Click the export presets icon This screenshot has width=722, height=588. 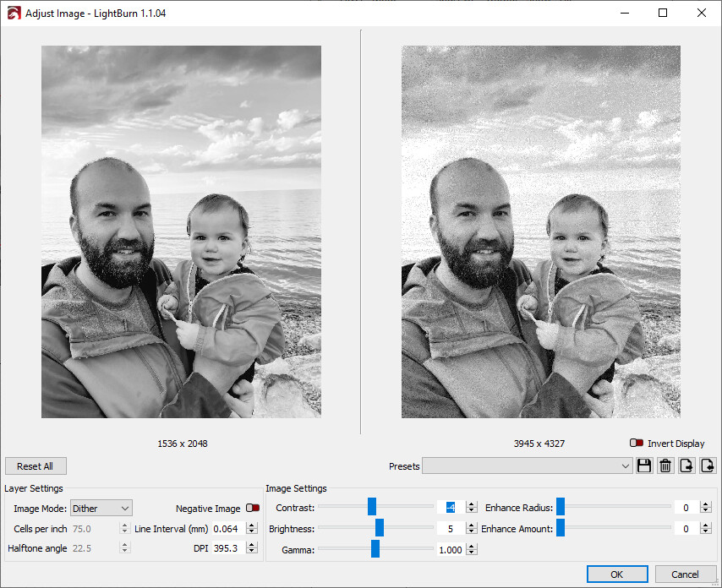686,465
